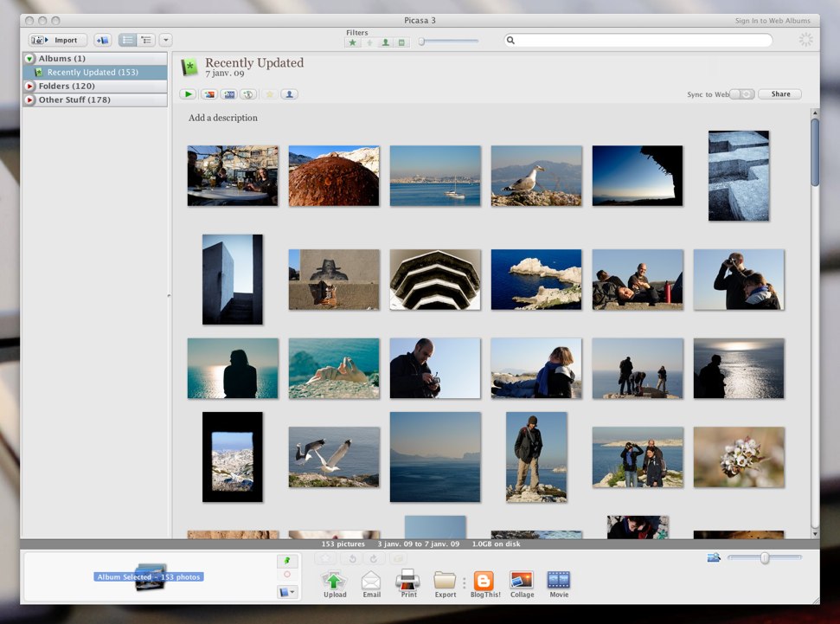The height and width of the screenshot is (624, 840).
Task: Play slideshow of the album
Action: 188,94
